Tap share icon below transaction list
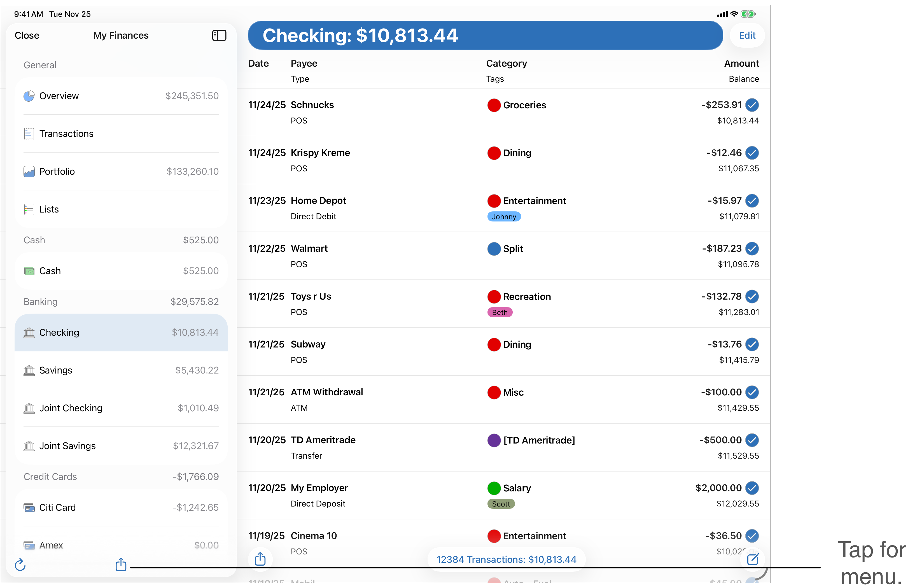 coord(260,559)
